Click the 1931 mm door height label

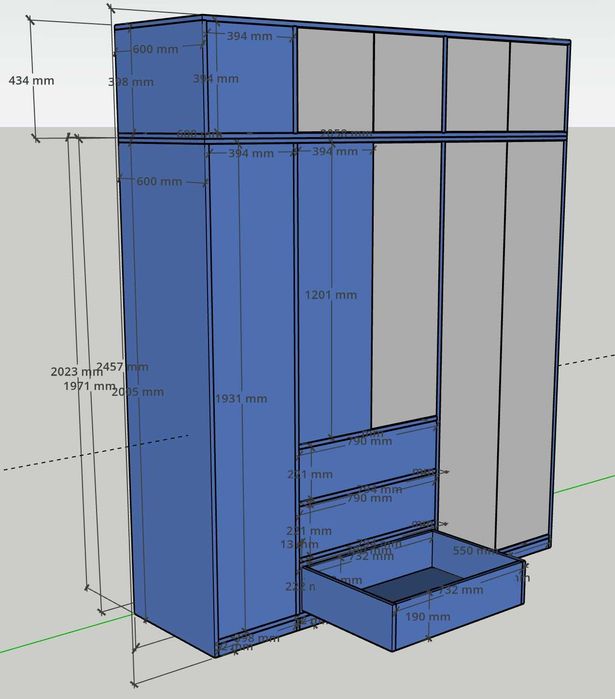click(x=241, y=399)
